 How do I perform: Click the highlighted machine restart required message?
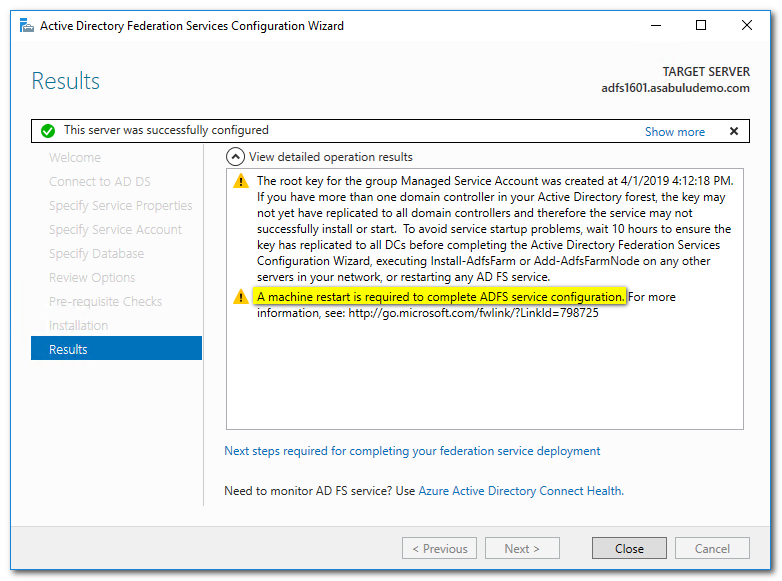pos(440,297)
